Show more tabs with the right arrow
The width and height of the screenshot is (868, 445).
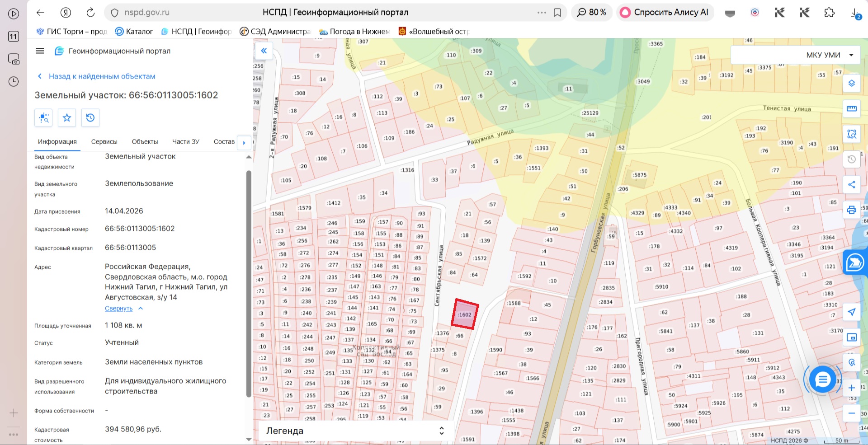click(x=244, y=143)
